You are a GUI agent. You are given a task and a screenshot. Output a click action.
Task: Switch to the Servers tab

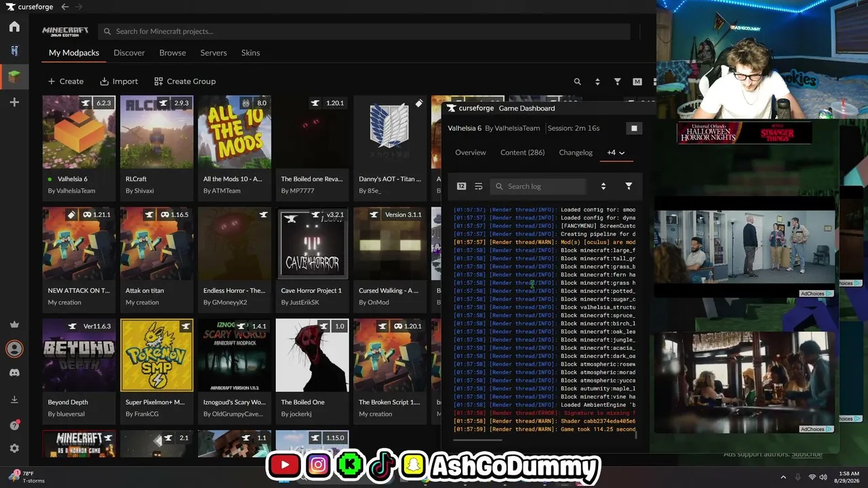[214, 53]
